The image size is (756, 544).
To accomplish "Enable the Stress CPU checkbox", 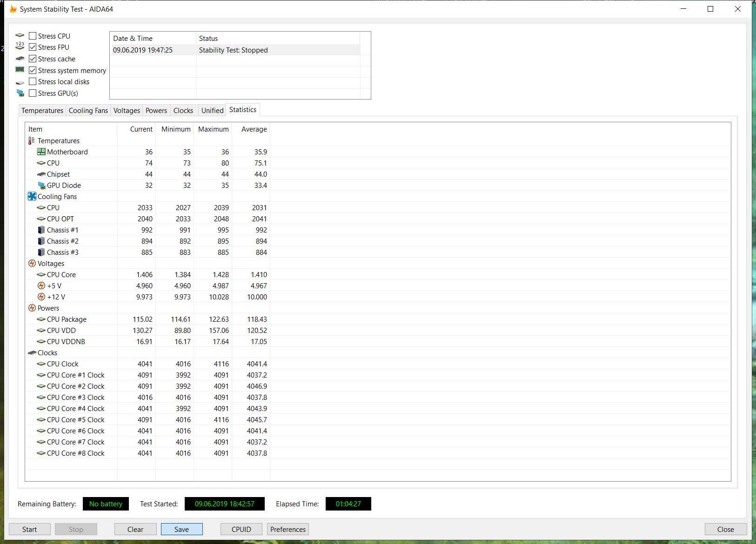I will pos(33,36).
